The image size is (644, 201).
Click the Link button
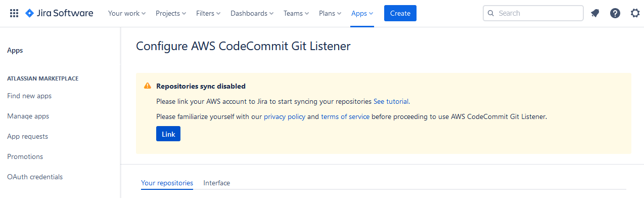tap(168, 134)
